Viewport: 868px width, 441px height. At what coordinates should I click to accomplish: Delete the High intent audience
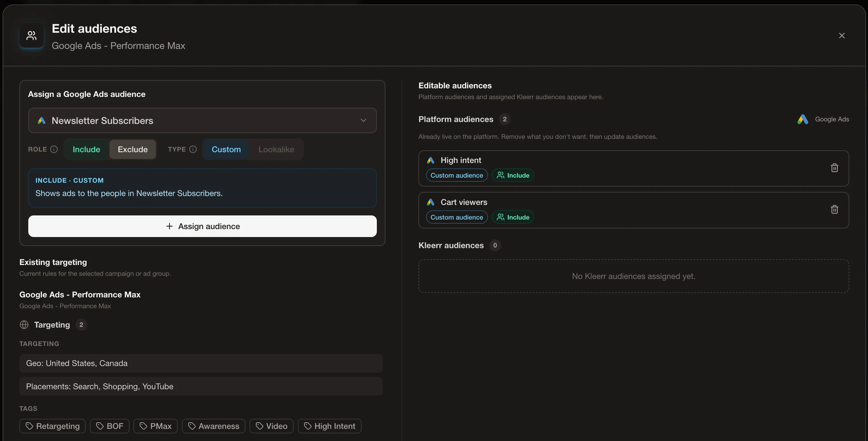coord(834,167)
